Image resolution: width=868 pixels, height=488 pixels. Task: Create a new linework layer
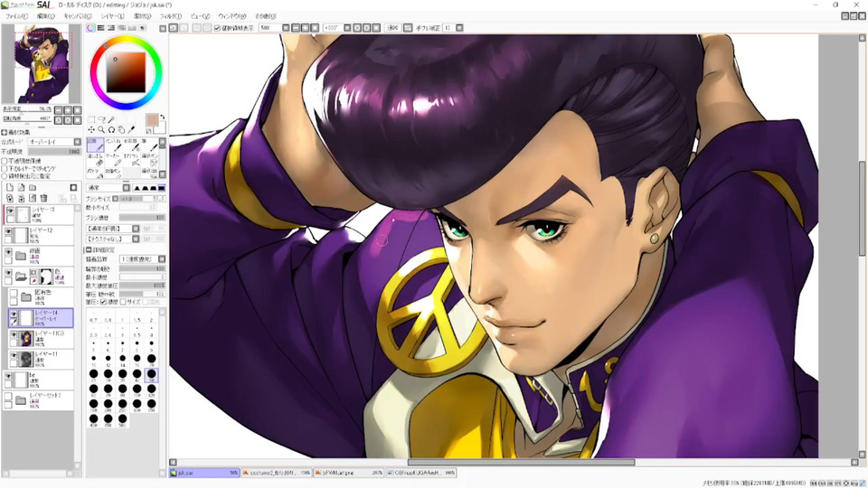point(21,188)
